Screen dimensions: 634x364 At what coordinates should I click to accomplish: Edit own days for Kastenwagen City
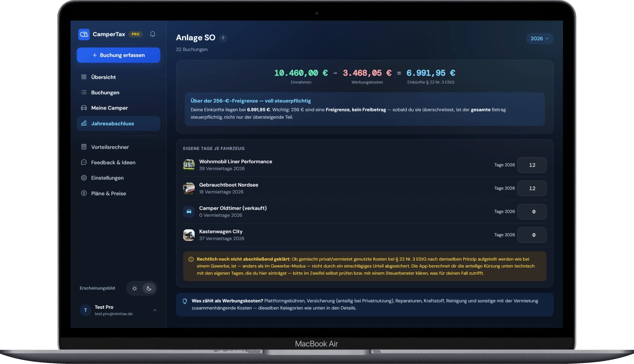(x=532, y=235)
